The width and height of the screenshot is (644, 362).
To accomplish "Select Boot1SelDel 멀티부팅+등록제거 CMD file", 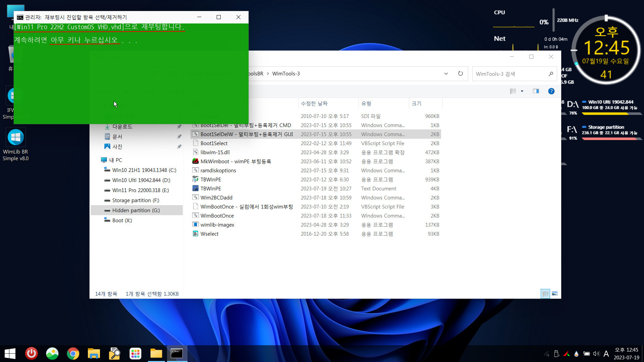I will pos(316,125).
